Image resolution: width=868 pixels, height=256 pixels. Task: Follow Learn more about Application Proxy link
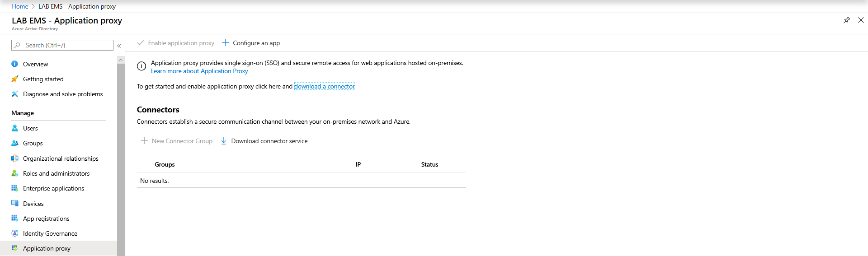[x=199, y=71]
